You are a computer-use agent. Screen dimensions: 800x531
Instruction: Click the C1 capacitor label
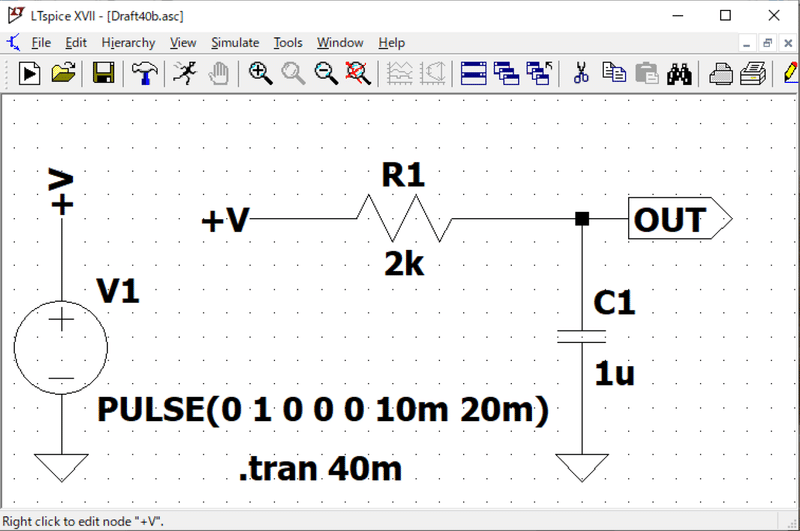614,302
